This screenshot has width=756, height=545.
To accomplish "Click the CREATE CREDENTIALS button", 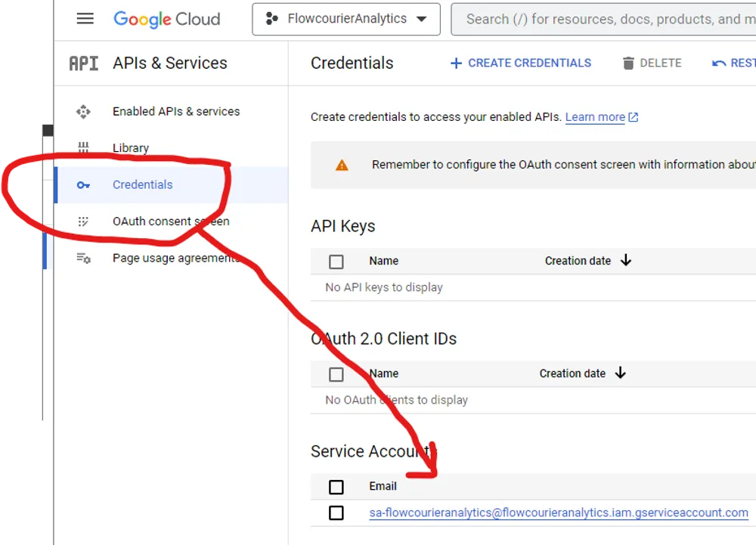I will tap(521, 63).
